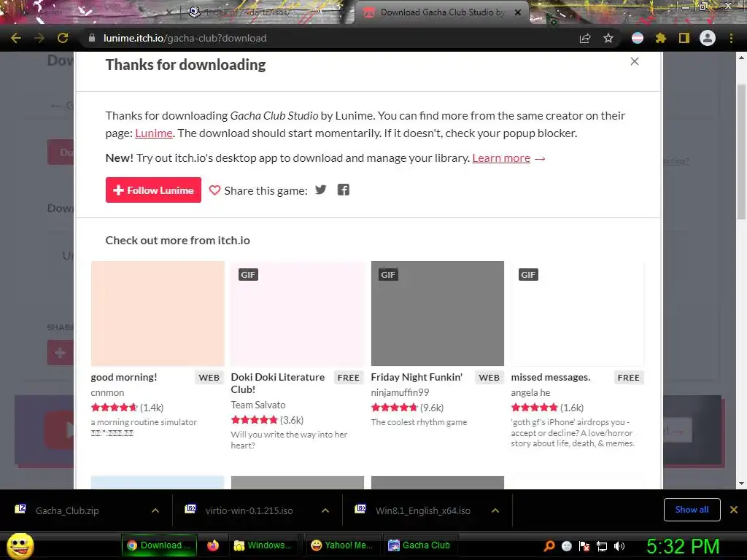Go back using the browser back arrow
Screen dimensions: 747x560
tap(16, 38)
